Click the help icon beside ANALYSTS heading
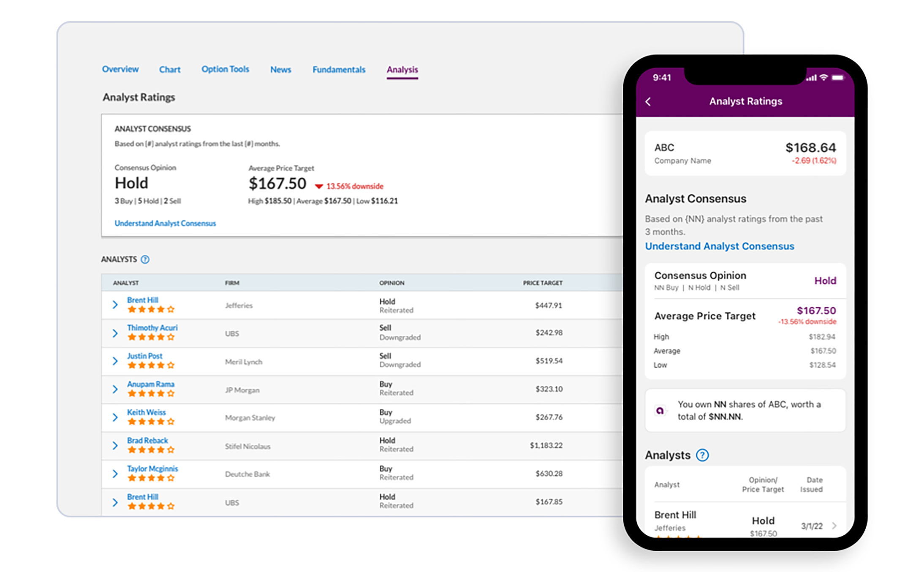Image resolution: width=924 pixels, height=572 pixels. point(145,259)
